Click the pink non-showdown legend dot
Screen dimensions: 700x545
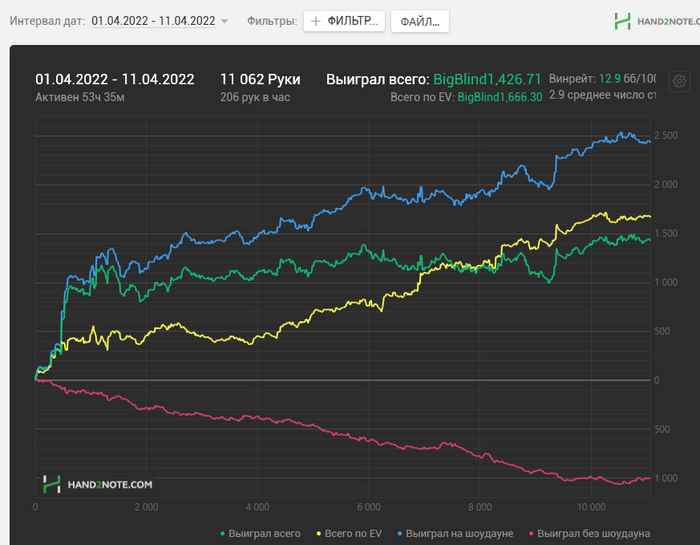pos(531,533)
